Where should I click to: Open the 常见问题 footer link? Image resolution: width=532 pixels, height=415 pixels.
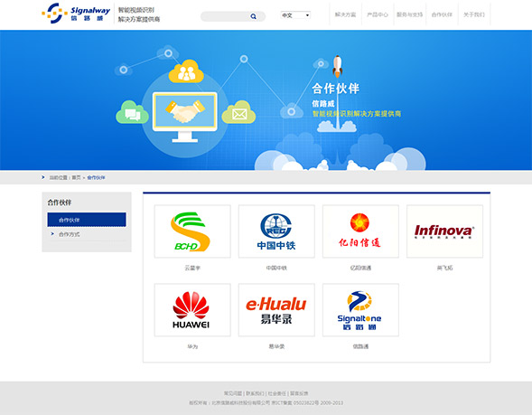pyautogui.click(x=233, y=393)
